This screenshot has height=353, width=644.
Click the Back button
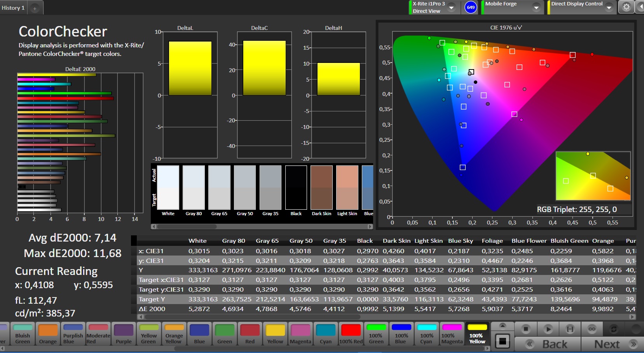(547, 344)
